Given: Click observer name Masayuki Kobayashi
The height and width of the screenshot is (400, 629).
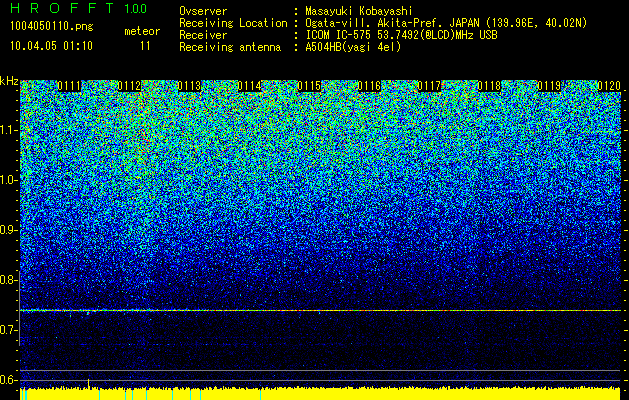Looking at the screenshot, I should pyautogui.click(x=359, y=11).
